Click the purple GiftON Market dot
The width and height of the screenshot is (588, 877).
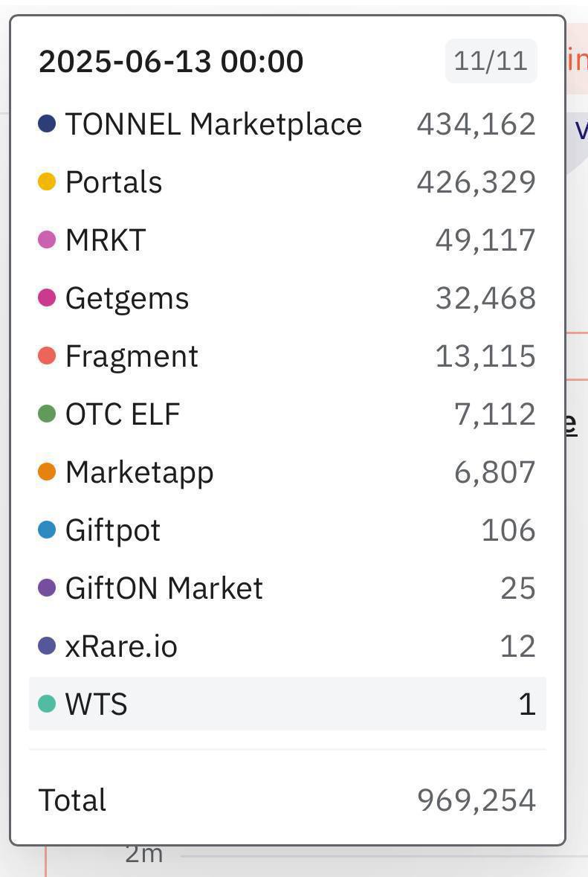click(x=47, y=588)
